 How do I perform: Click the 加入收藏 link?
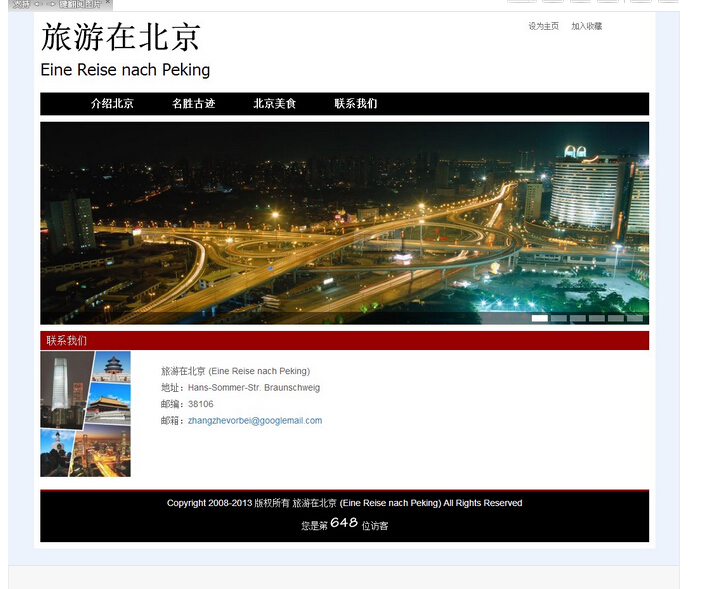point(586,26)
